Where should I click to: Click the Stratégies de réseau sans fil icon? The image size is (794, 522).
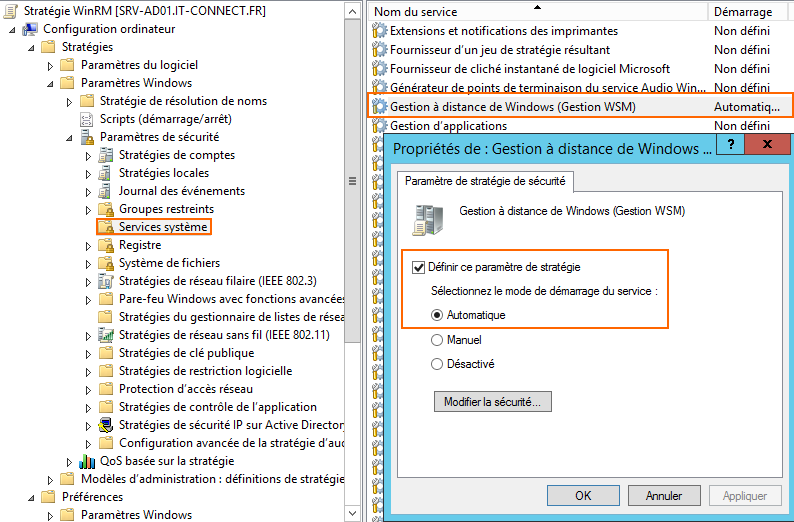(x=106, y=335)
